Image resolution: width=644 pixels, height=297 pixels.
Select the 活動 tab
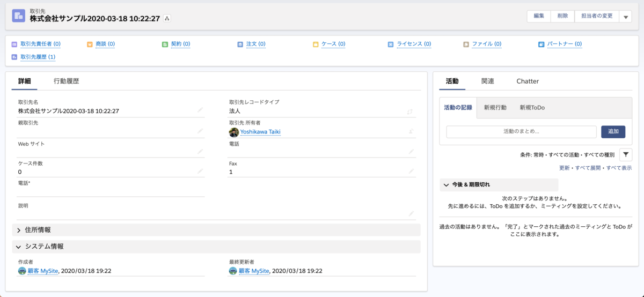click(452, 81)
